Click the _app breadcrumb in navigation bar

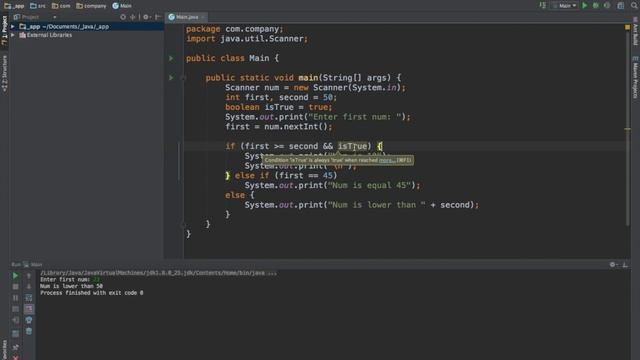14,6
